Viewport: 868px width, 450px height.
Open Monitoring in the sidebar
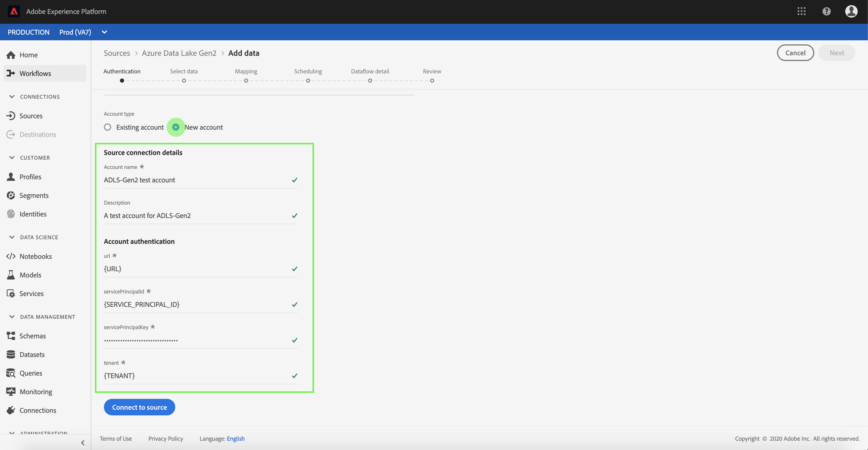click(x=36, y=392)
